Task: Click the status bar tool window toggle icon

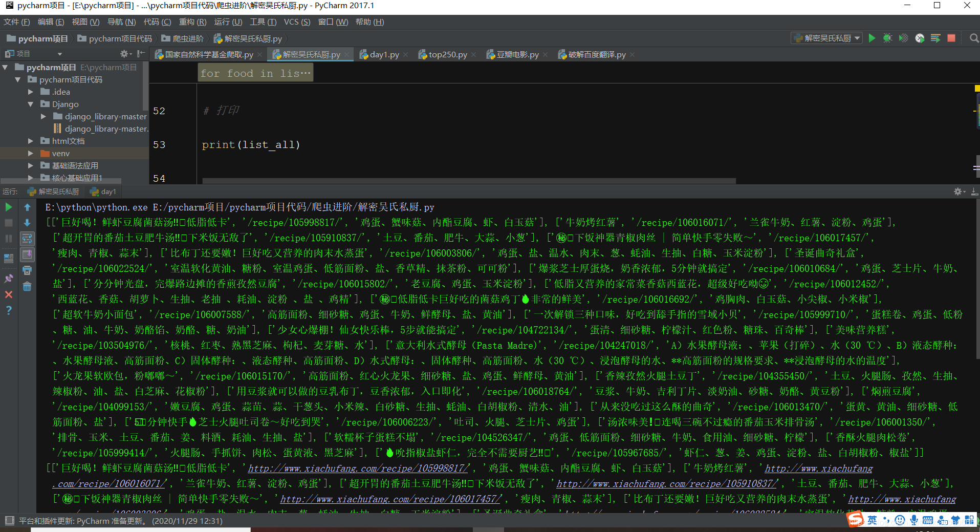Action: pos(9,521)
